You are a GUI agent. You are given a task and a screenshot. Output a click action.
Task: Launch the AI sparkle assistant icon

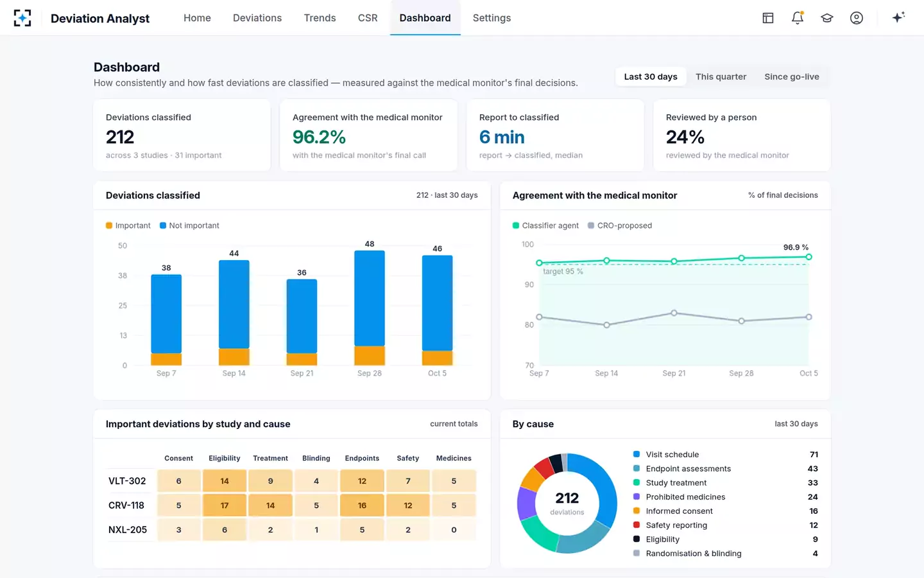898,17
